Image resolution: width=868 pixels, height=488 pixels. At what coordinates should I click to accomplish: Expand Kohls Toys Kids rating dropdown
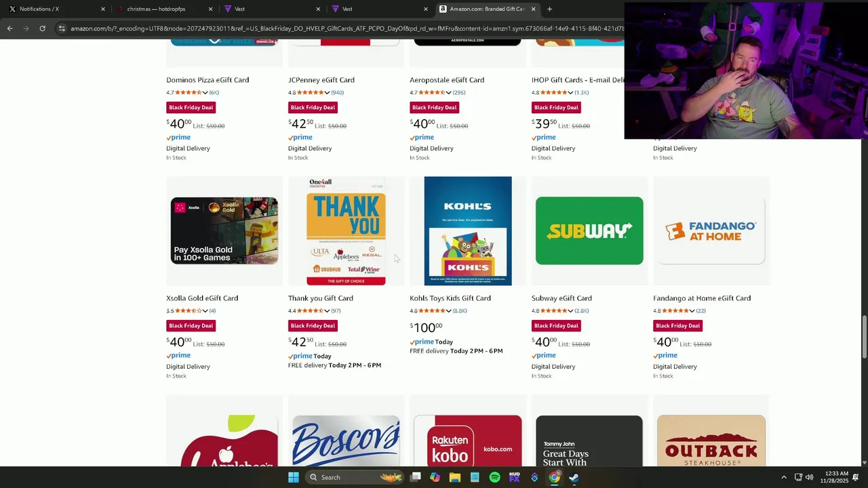pyautogui.click(x=449, y=311)
